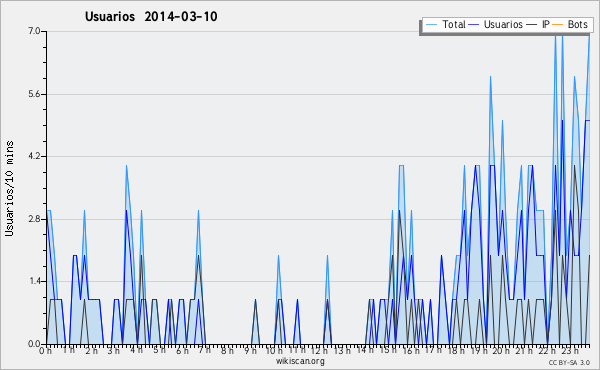Select the 'Total' legend entry
This screenshot has height=370, width=600.
[x=454, y=24]
